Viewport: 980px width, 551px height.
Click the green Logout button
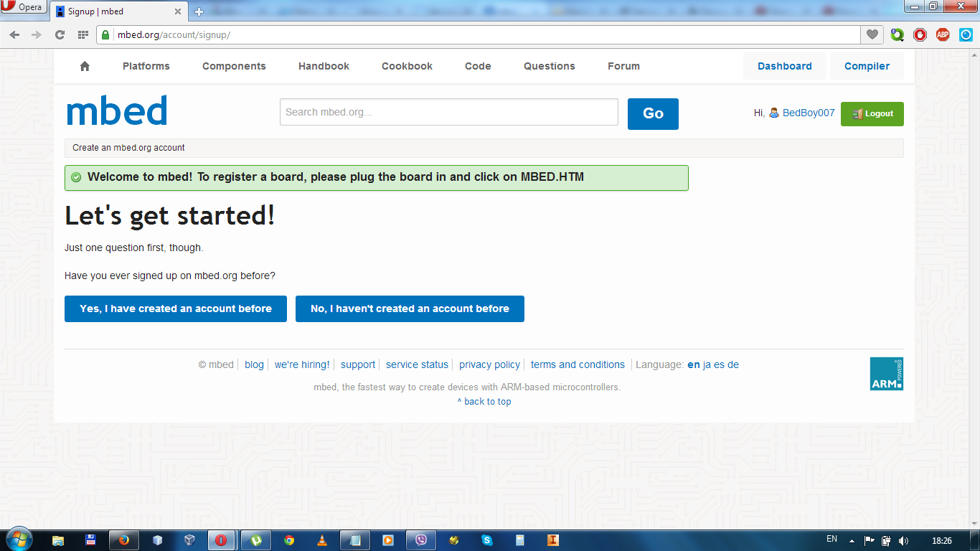point(872,113)
